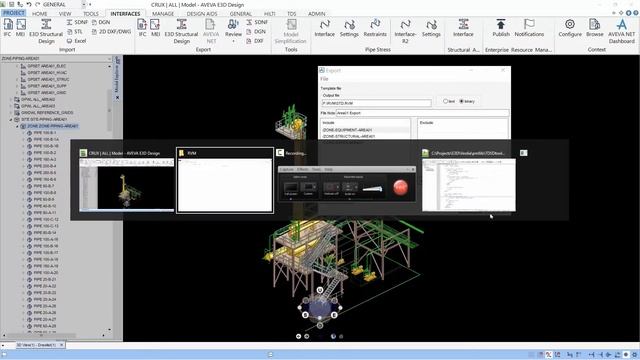Click the recorder volume slider

[x=372, y=189]
